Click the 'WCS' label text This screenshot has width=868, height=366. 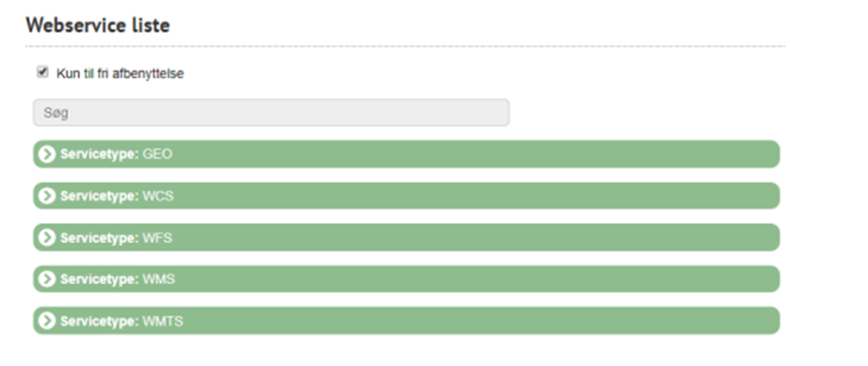point(158,197)
